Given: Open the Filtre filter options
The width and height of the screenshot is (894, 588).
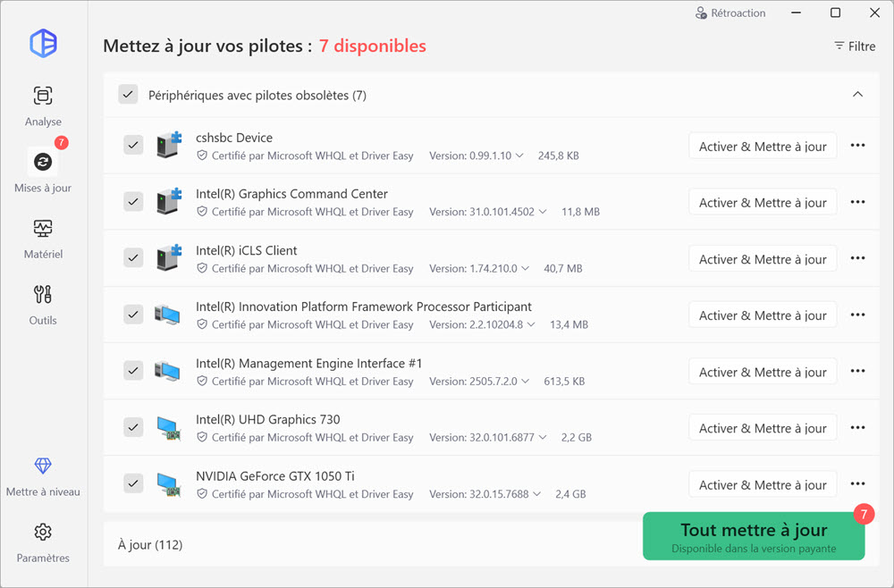Looking at the screenshot, I should 855,46.
